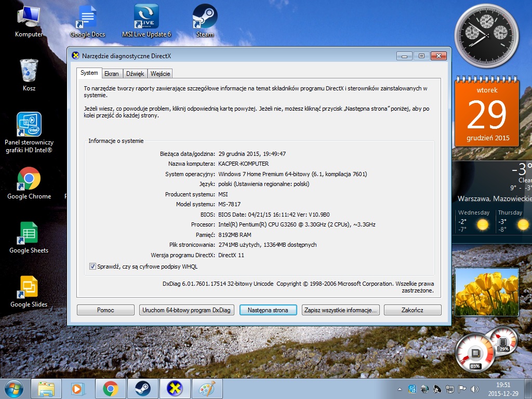Show hidden tray icons arrow
532x399 pixels.
[x=400, y=389]
